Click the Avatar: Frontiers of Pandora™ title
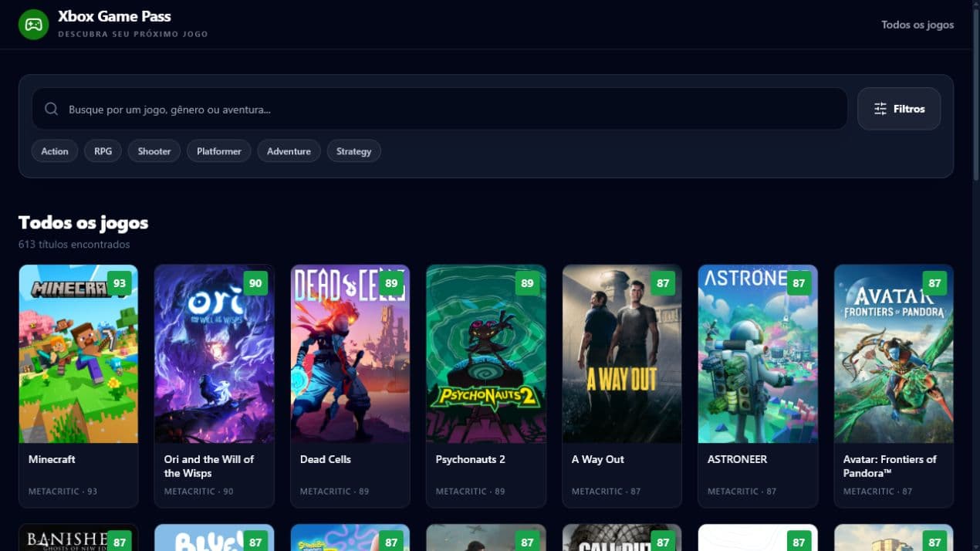This screenshot has height=551, width=980. [890, 466]
